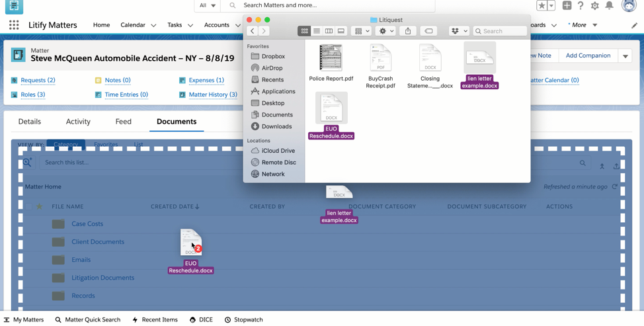The image size is (644, 326).
Task: Select Network in Finder sidebar
Action: point(273,174)
